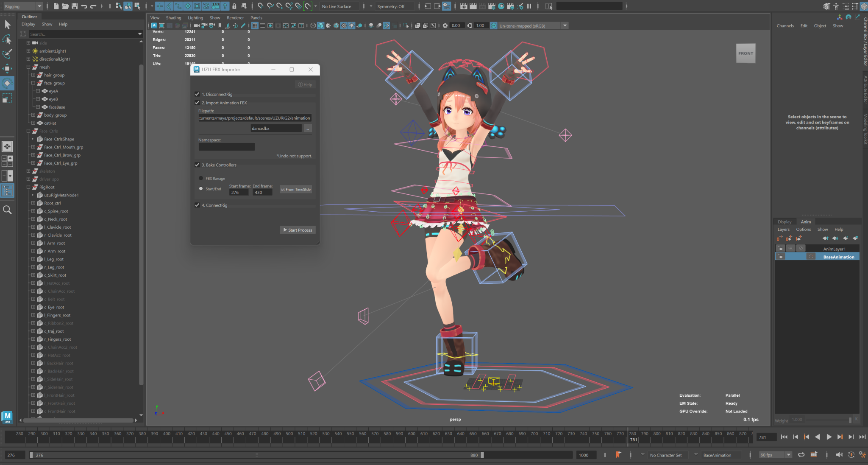Switch to the Anim tab
The image size is (868, 465).
coord(806,221)
